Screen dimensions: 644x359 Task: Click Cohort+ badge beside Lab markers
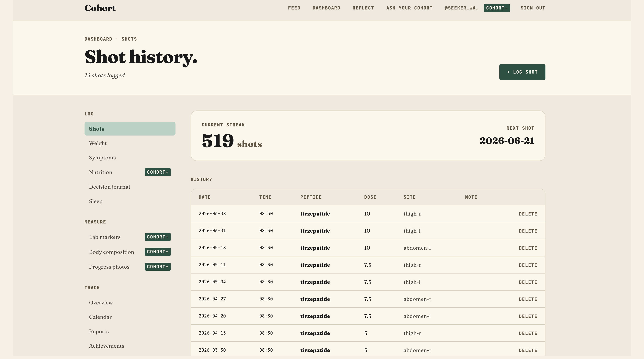click(158, 237)
